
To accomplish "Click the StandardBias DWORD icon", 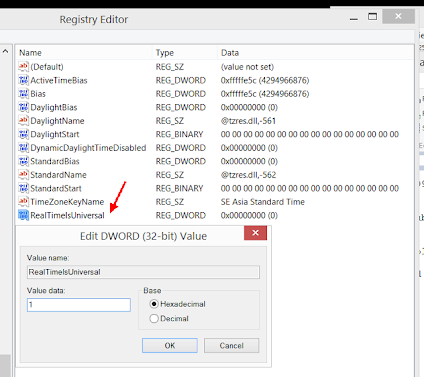I will pos(23,161).
